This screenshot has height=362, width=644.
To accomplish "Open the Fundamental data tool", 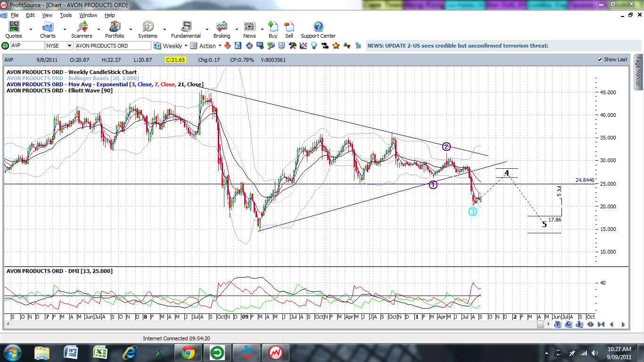I will pyautogui.click(x=186, y=30).
